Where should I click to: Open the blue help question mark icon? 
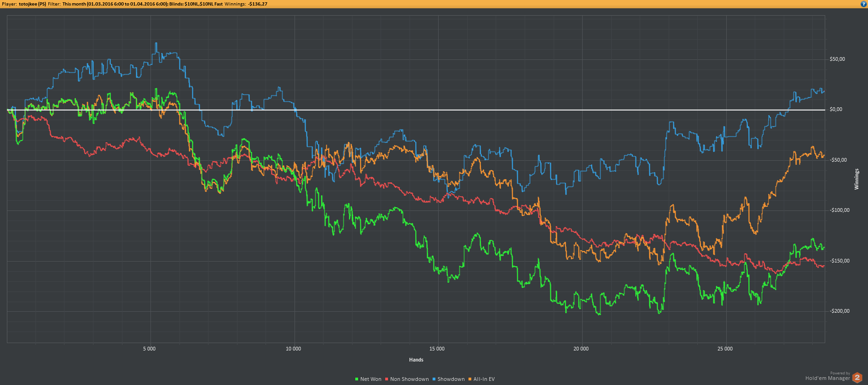pyautogui.click(x=863, y=4)
